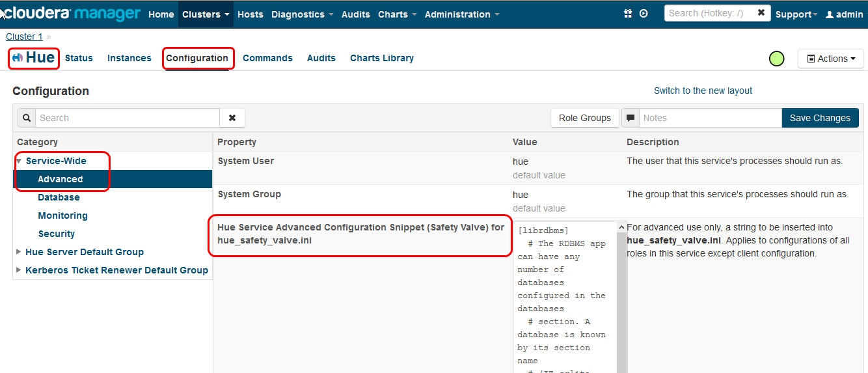Click the Hue service logo icon

[18, 58]
